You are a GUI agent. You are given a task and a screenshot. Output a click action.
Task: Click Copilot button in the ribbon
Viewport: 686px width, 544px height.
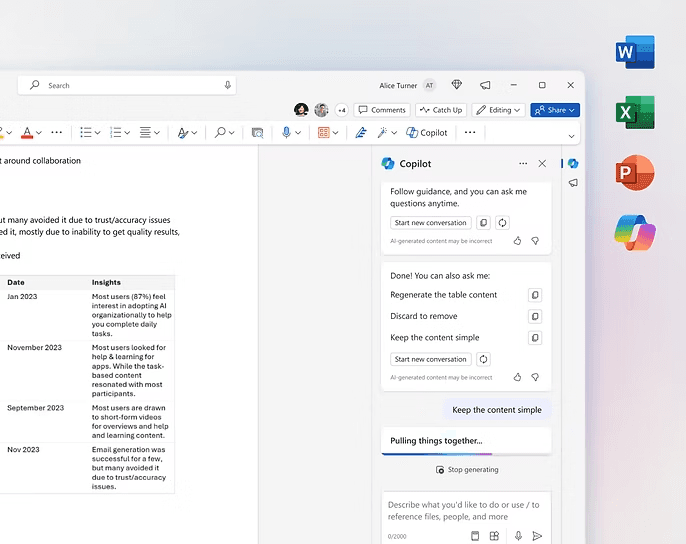click(x=427, y=133)
